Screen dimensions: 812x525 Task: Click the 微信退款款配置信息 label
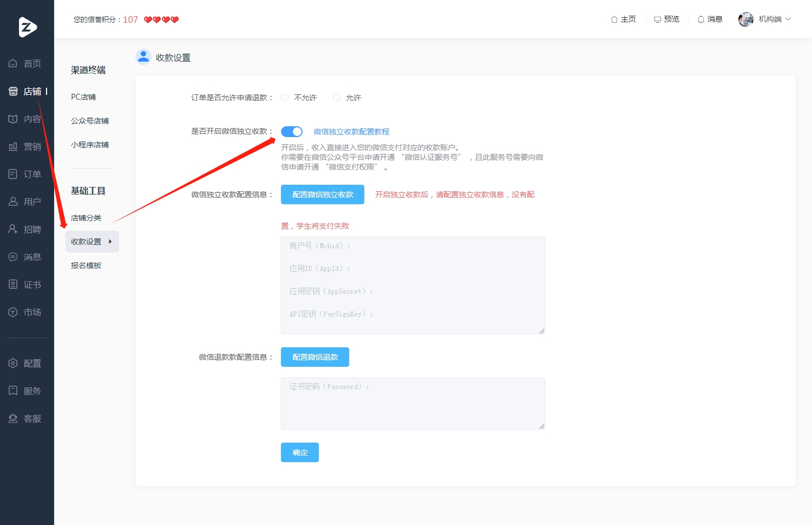(x=236, y=357)
